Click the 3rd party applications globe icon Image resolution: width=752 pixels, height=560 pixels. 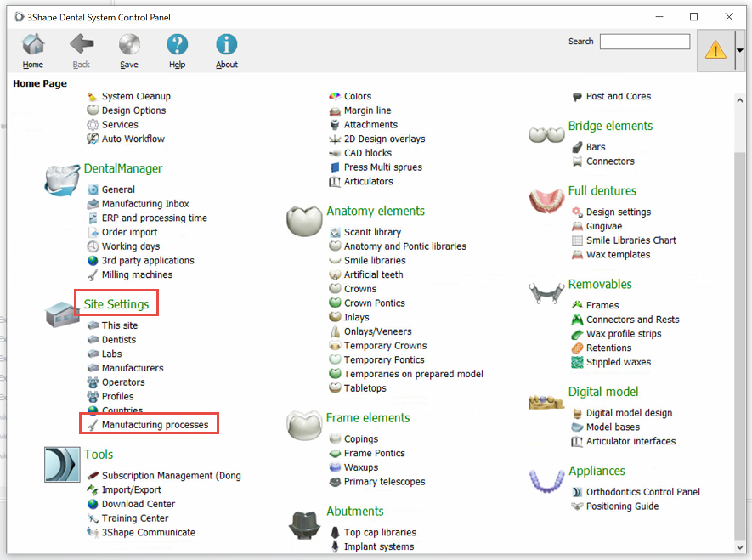[93, 261]
